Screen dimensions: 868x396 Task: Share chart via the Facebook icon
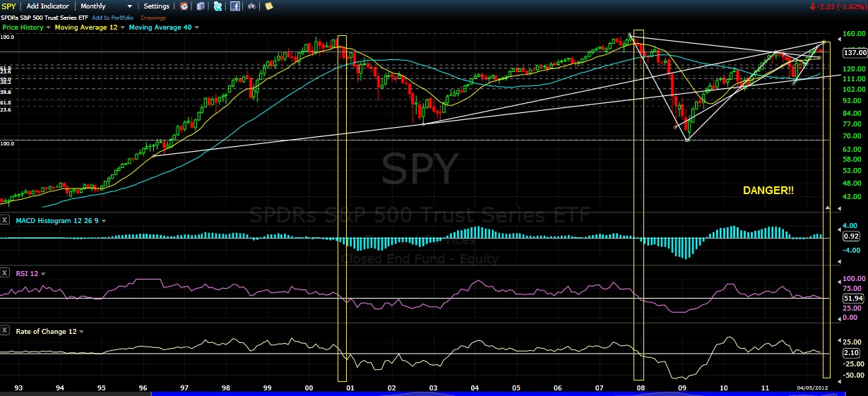coord(235,6)
